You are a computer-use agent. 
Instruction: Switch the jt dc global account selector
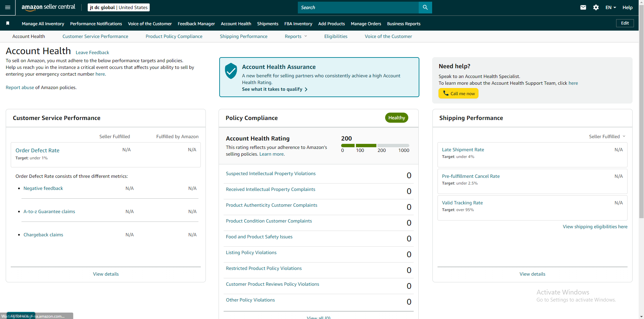point(119,7)
